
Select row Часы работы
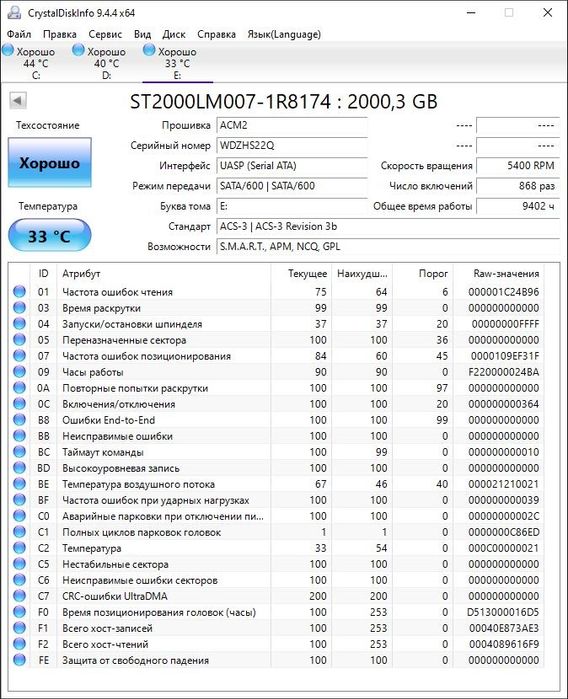point(276,372)
